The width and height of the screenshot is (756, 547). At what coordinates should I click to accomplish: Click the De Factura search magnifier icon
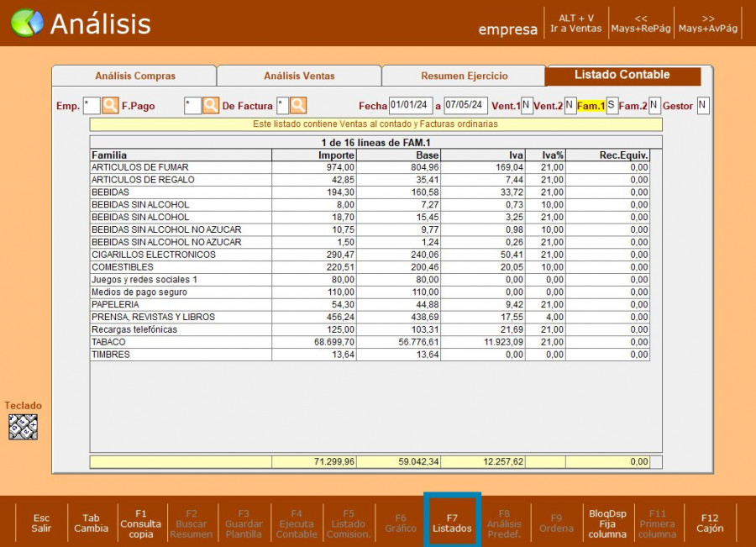(x=298, y=106)
